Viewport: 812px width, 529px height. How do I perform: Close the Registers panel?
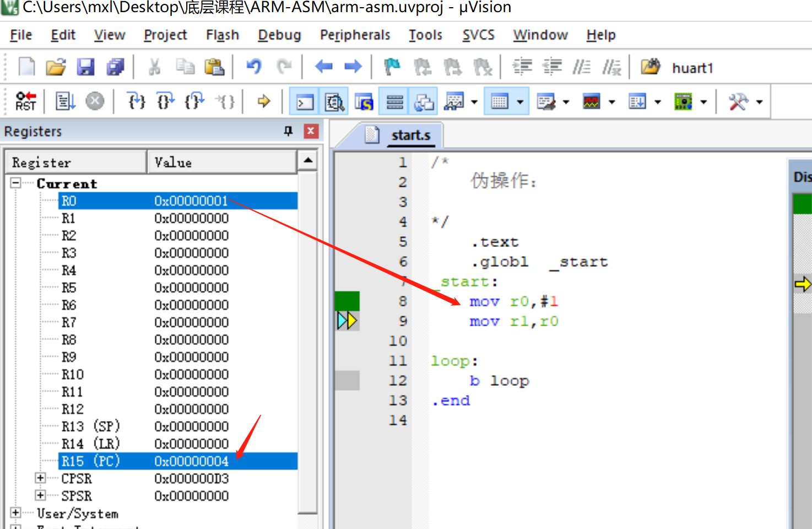(311, 131)
